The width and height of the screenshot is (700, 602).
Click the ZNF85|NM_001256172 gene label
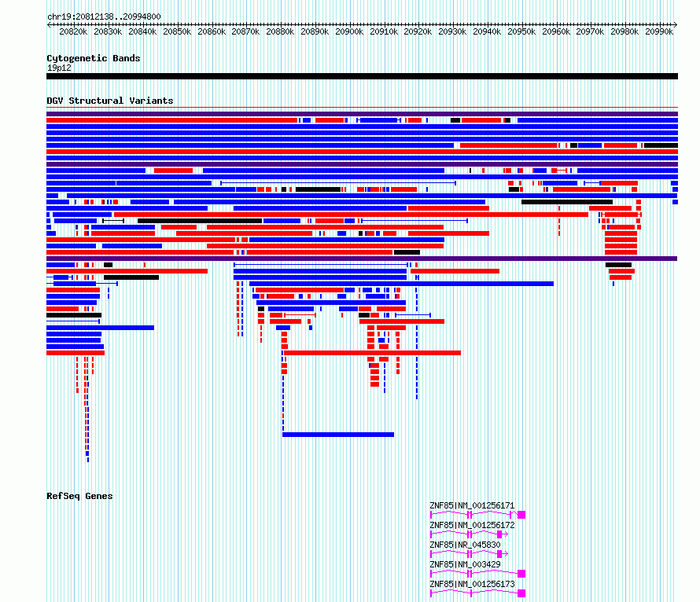point(472,525)
